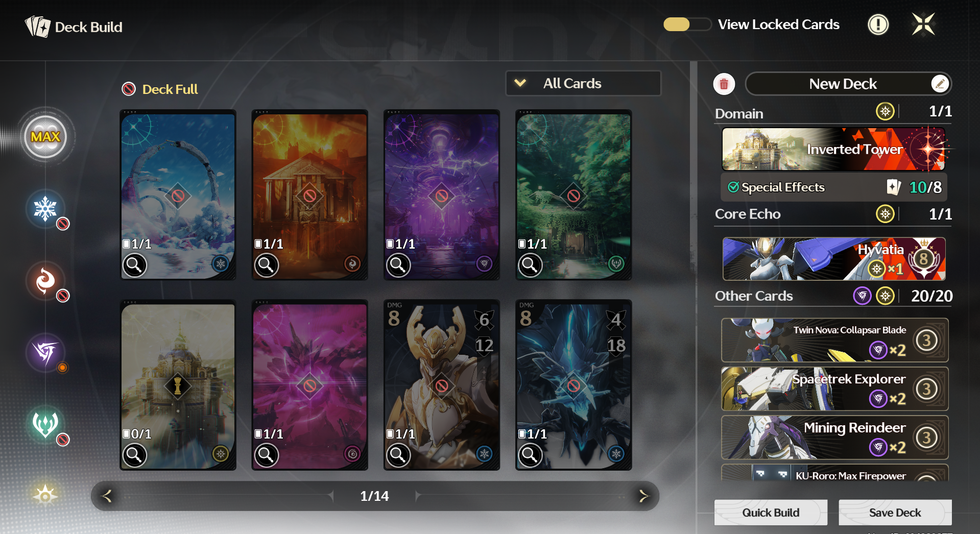Inspect the snowy domain card with magnifier
This screenshot has height=534, width=980.
[x=135, y=265]
